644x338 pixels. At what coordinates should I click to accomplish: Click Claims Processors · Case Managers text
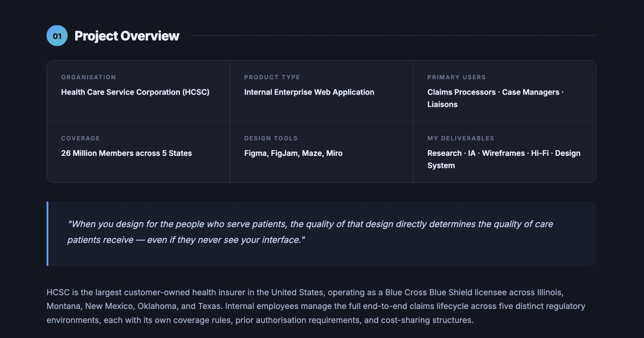(x=494, y=92)
